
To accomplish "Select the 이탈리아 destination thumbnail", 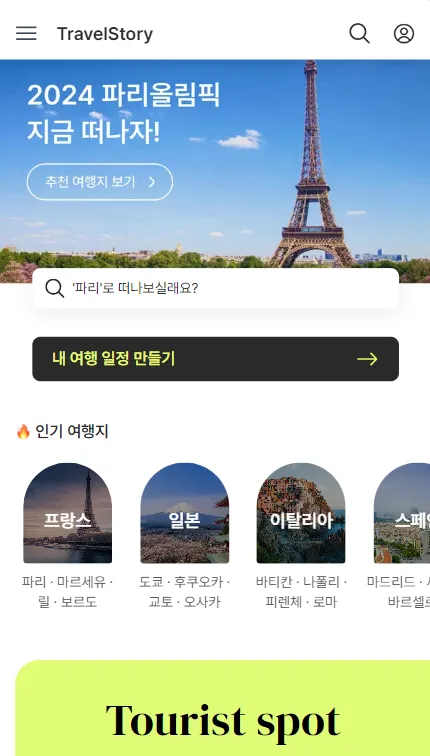I will pyautogui.click(x=301, y=513).
